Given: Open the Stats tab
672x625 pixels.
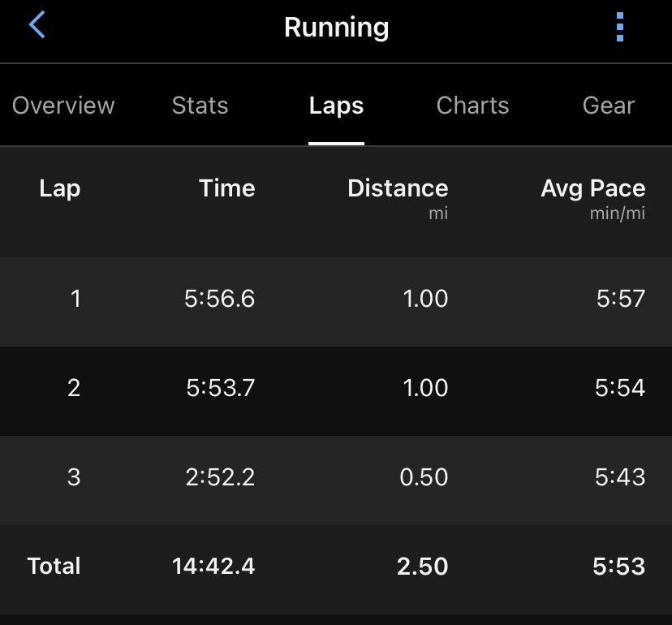Looking at the screenshot, I should [200, 106].
